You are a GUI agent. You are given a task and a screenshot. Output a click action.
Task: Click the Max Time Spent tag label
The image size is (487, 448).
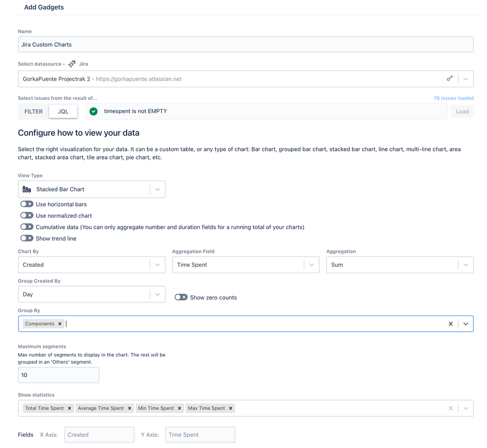tap(207, 408)
